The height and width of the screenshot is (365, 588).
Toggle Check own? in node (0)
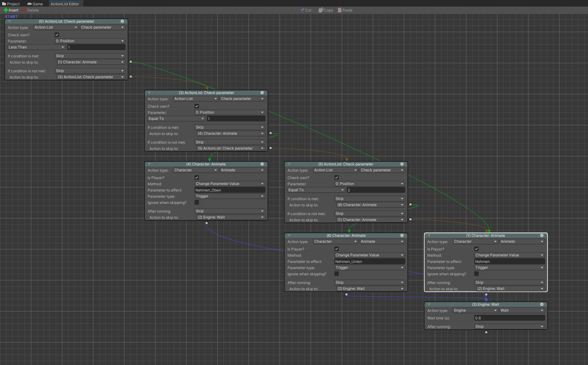click(x=57, y=35)
